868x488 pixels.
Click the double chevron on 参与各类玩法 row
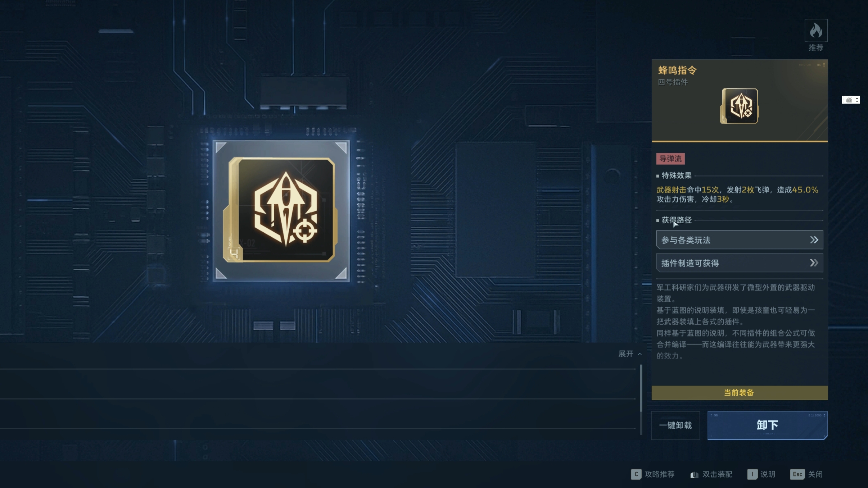click(x=814, y=240)
